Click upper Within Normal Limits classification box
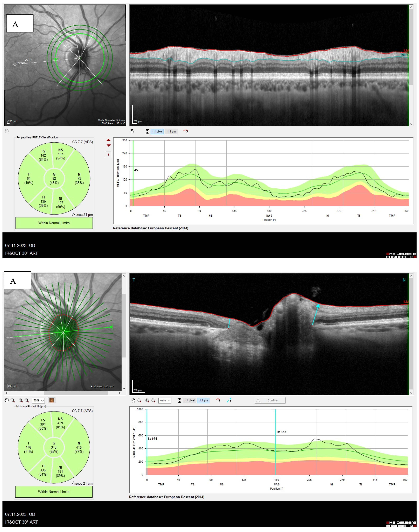Image resolution: width=419 pixels, height=532 pixels. tap(54, 223)
